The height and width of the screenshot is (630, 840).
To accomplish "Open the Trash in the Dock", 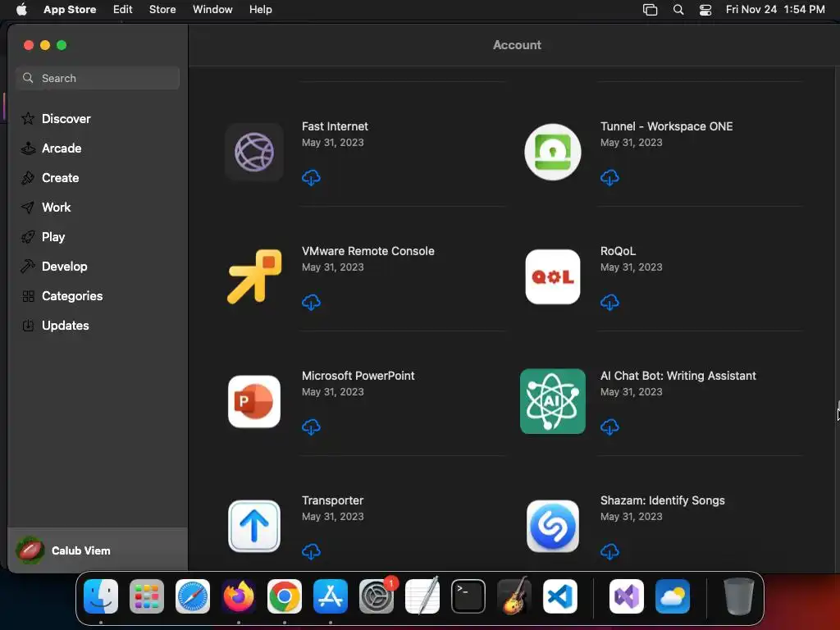I will click(739, 596).
